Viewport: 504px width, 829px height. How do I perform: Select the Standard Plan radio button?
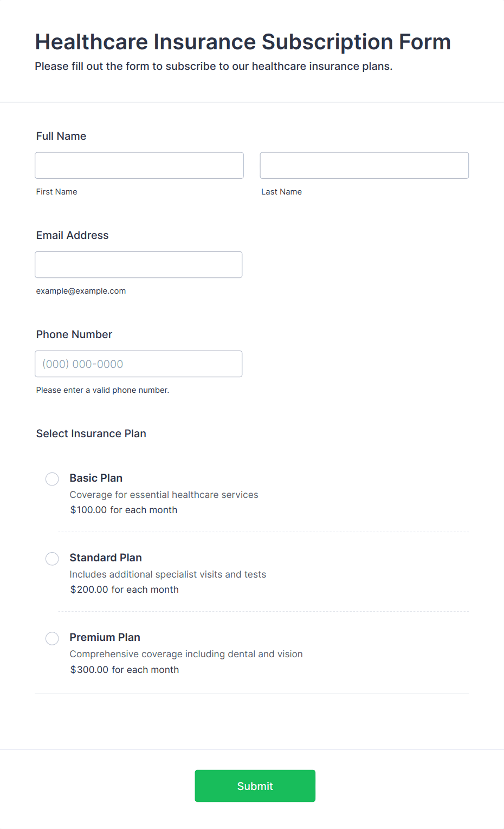pyautogui.click(x=52, y=559)
